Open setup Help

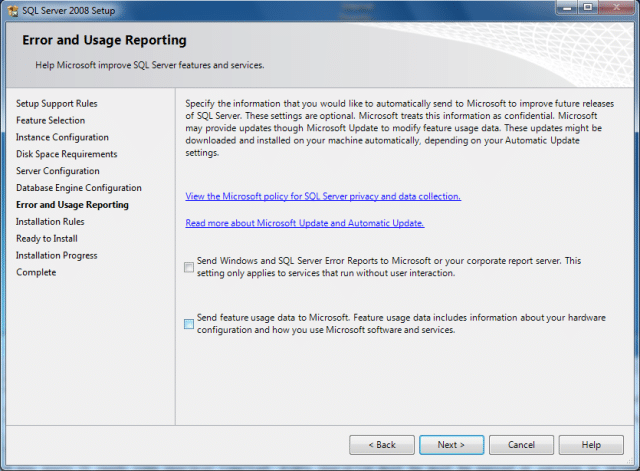click(x=591, y=445)
